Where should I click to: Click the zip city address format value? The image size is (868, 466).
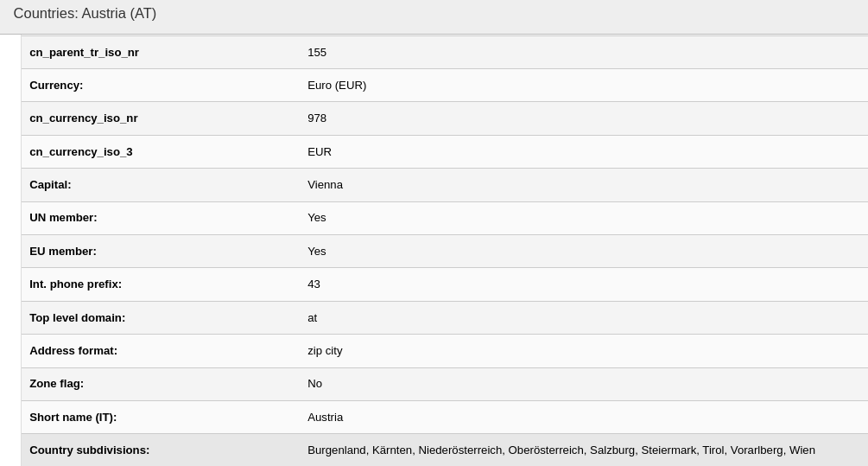tap(325, 351)
